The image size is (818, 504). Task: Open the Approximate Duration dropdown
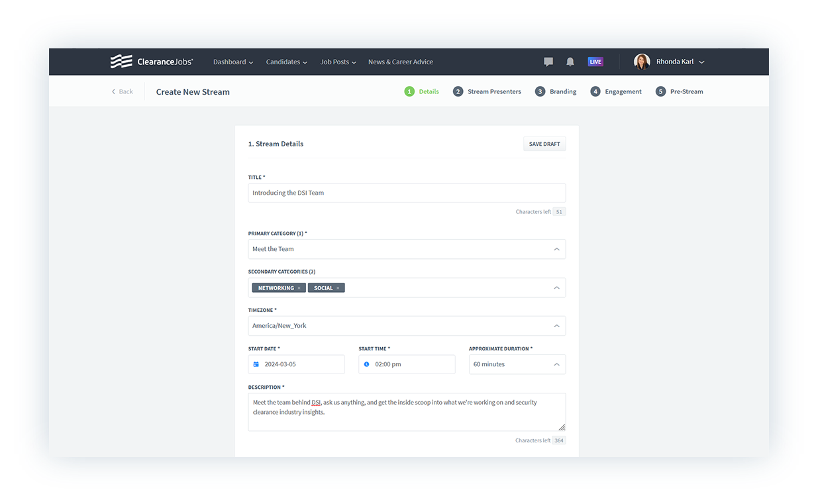click(517, 364)
